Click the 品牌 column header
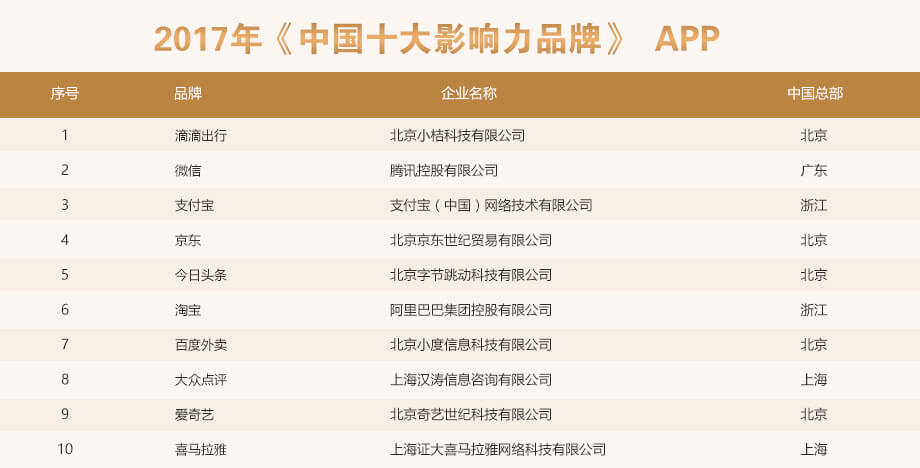 [x=188, y=93]
